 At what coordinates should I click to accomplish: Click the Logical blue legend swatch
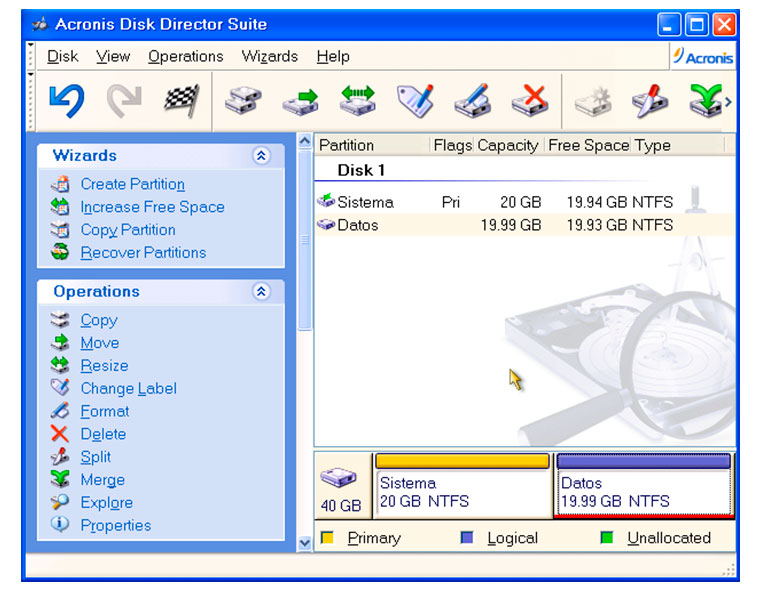click(467, 537)
